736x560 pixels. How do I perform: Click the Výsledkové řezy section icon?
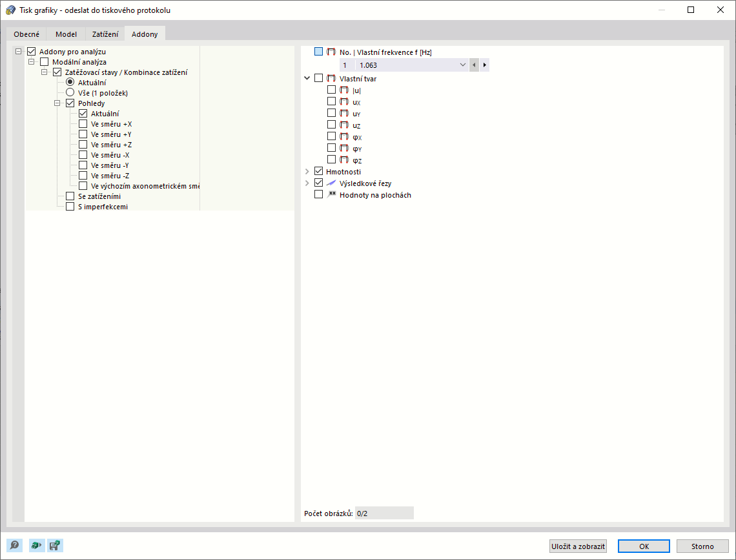[x=331, y=183]
